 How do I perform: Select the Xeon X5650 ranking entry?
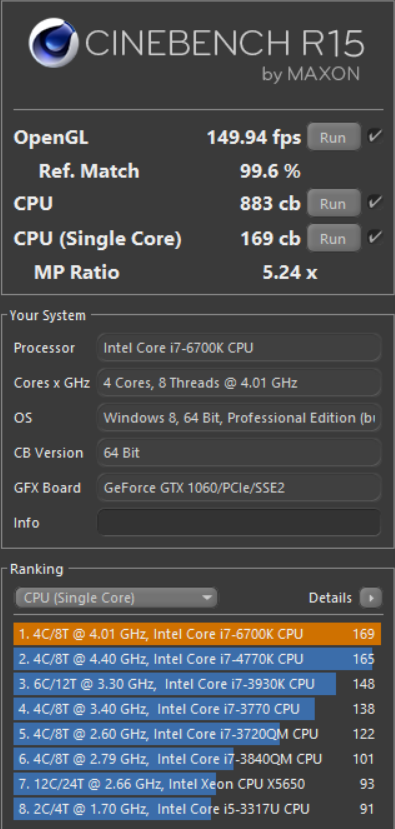(x=197, y=784)
